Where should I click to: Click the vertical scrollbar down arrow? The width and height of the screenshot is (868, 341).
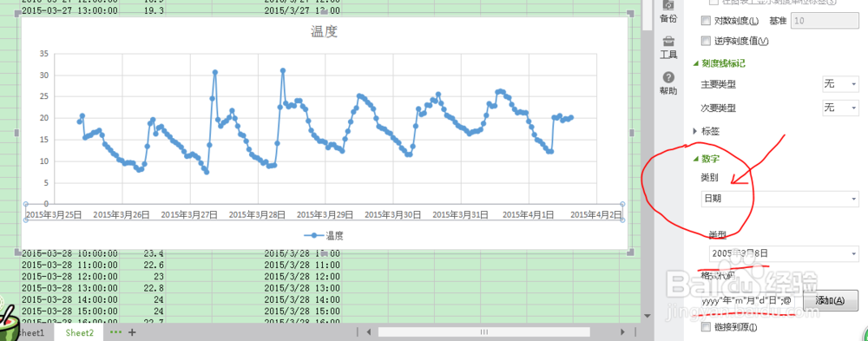648,316
